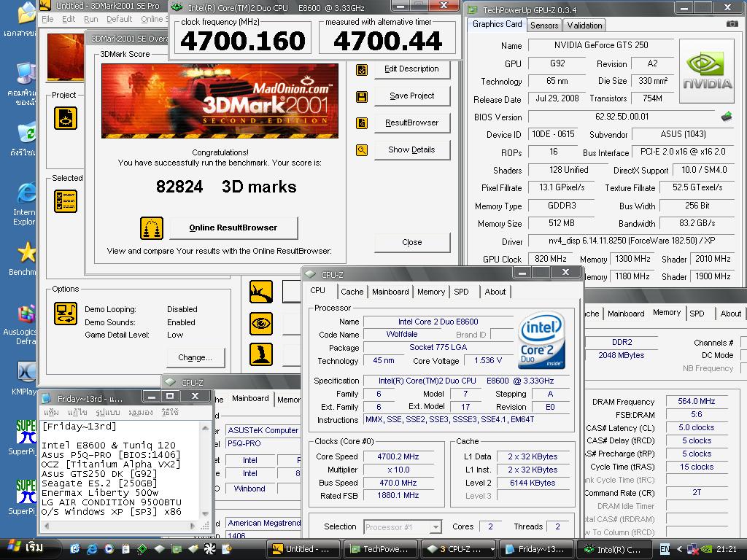This screenshot has width=747, height=560.
Task: Click the Bus Speed 470.0 MHz value
Action: 398,483
